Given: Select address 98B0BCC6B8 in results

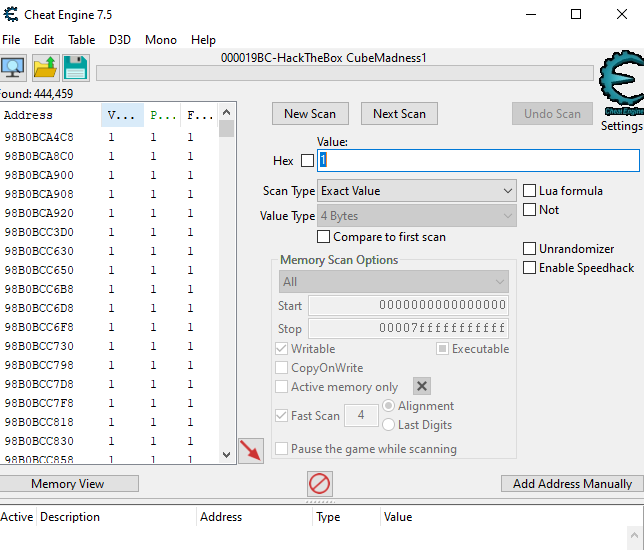Looking at the screenshot, I should (39, 289).
